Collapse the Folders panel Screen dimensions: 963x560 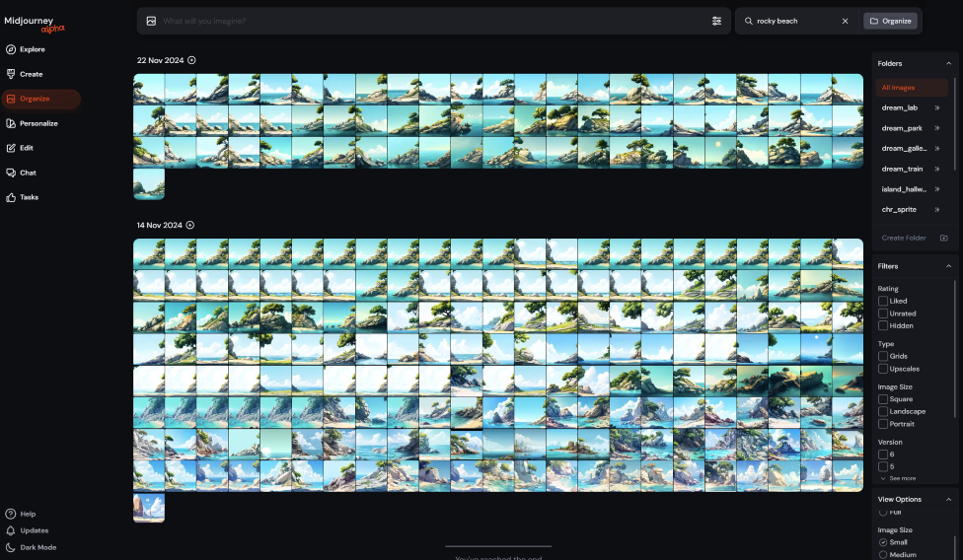click(x=948, y=63)
